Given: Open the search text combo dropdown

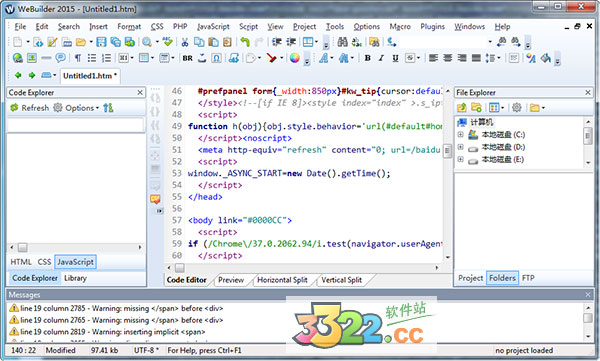Looking at the screenshot, I should pos(490,41).
